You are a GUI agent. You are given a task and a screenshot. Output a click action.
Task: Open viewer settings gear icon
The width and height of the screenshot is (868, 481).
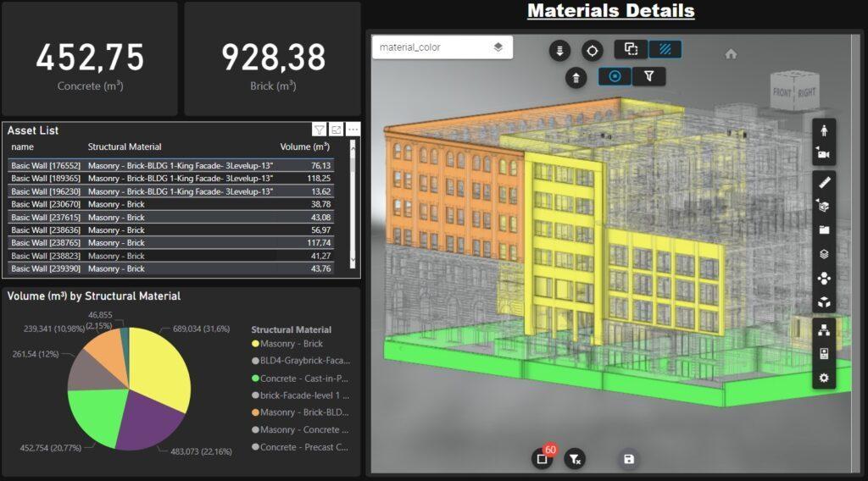click(x=824, y=379)
